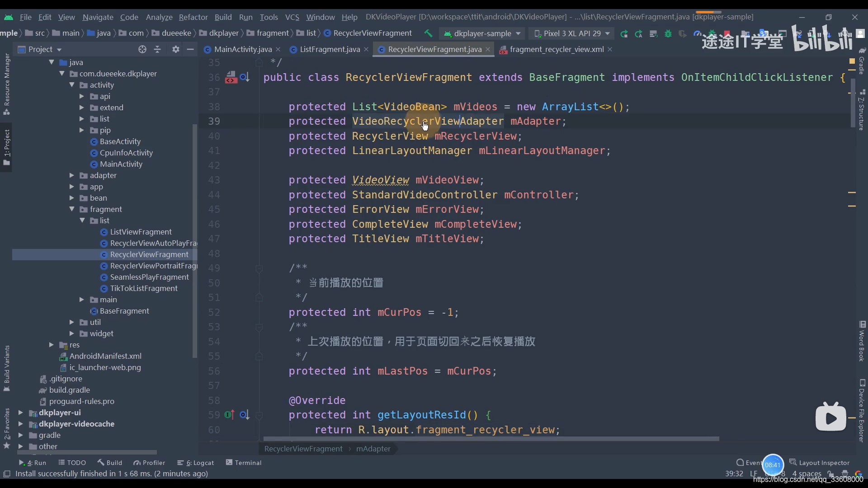The image size is (868, 488).
Task: Collapse the com.dueeeke.dkplayer package node
Action: [x=62, y=73]
